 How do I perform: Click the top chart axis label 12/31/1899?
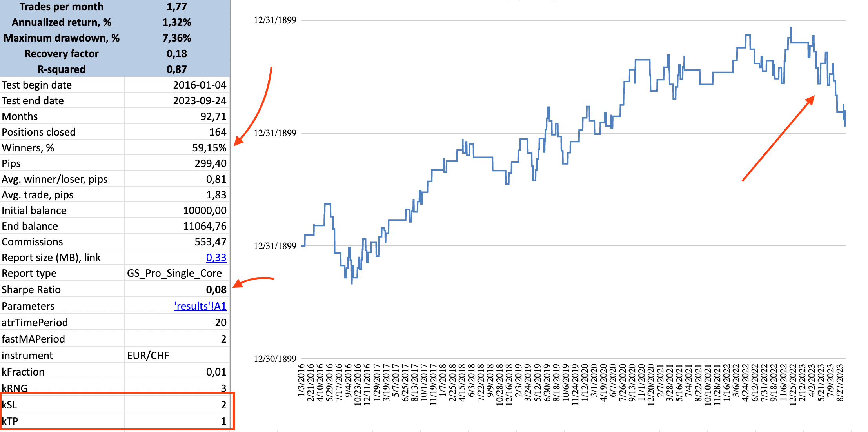pyautogui.click(x=275, y=20)
